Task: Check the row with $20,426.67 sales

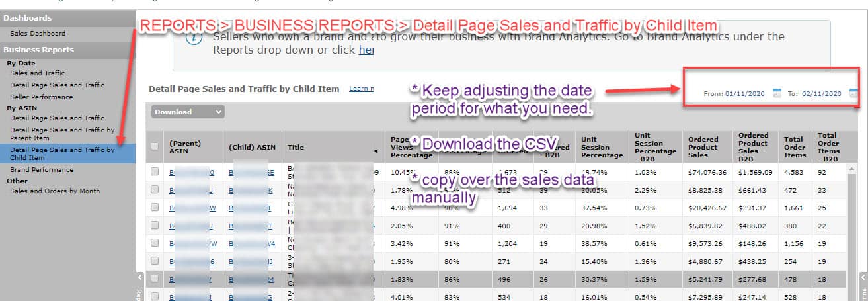Action: 155,207
